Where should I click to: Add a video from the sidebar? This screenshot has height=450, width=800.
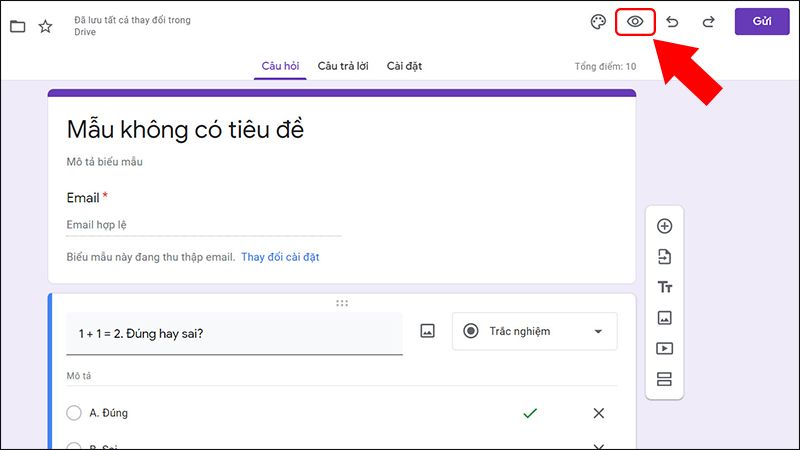[x=664, y=349]
